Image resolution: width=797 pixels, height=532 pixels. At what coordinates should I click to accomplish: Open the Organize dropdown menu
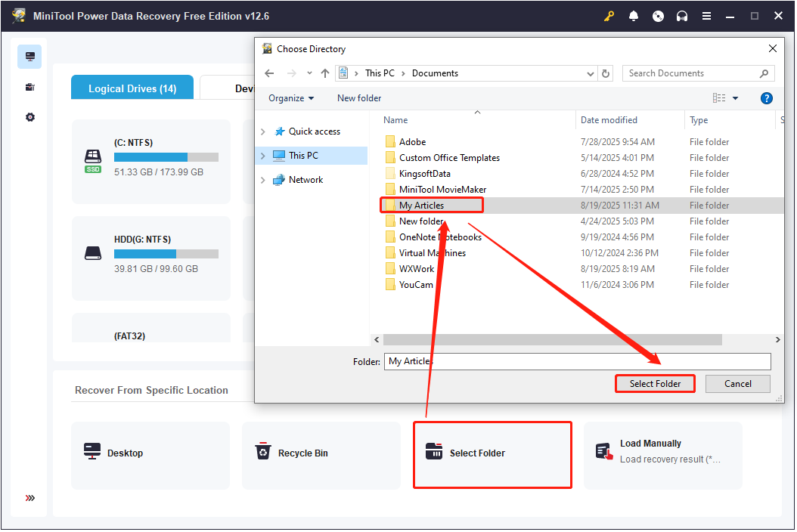point(291,97)
